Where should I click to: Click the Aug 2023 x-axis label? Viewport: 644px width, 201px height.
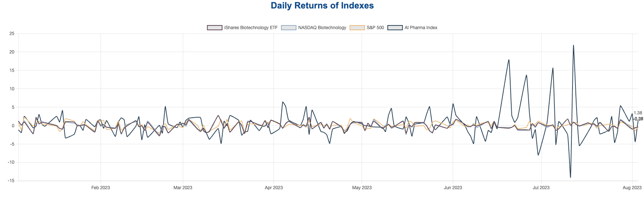632,188
